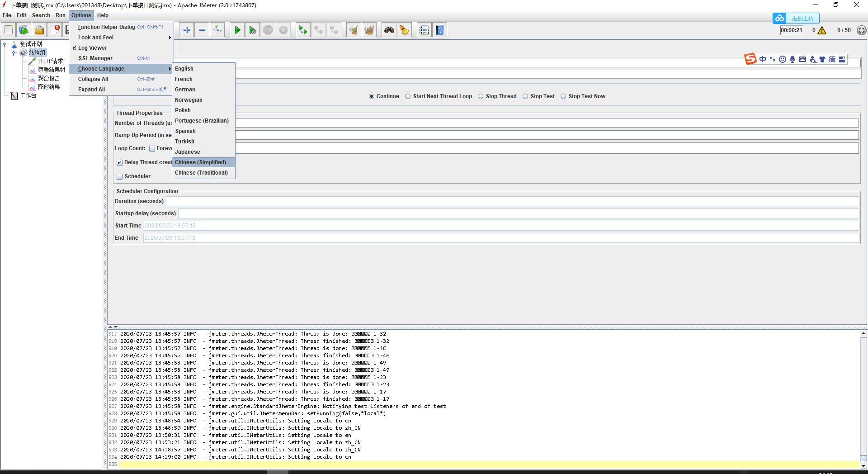This screenshot has width=868, height=474.
Task: Click the Clear All results icon
Action: coord(369,30)
